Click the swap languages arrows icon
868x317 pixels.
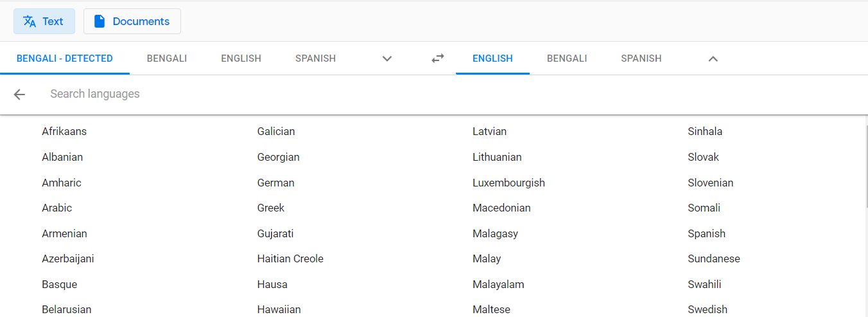coord(438,59)
